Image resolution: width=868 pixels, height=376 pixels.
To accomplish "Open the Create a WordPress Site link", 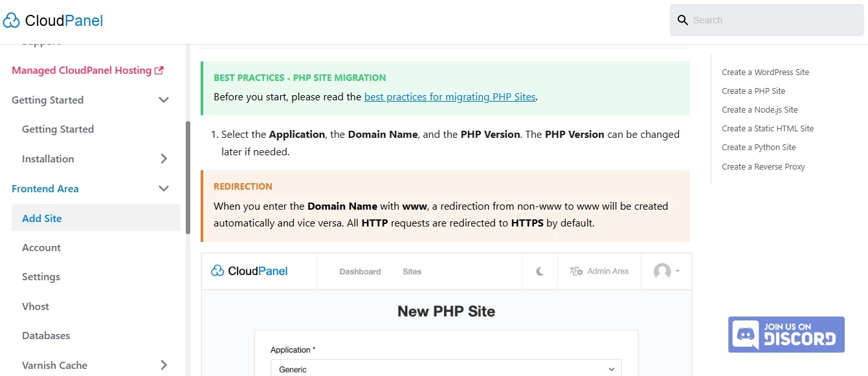I will click(x=765, y=72).
